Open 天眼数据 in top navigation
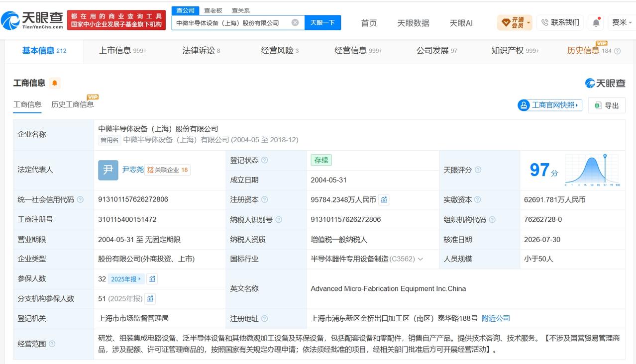Image resolution: width=636 pixels, height=364 pixels. click(413, 23)
